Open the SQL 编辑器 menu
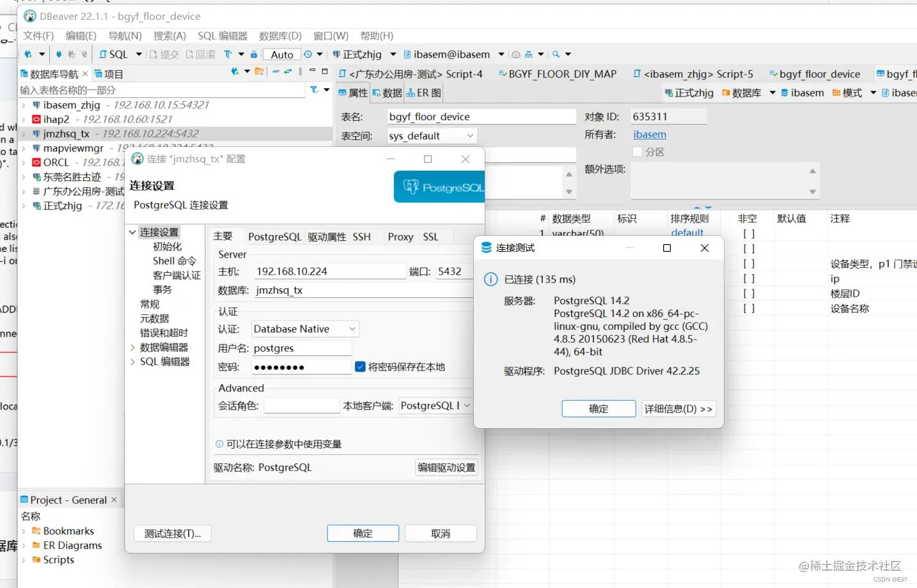The height and width of the screenshot is (588, 917). (223, 36)
